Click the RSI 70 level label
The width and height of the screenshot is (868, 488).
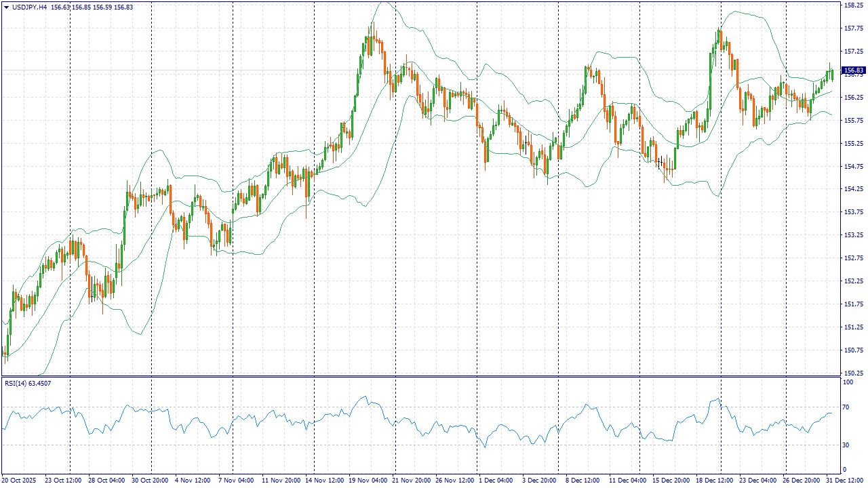click(846, 407)
